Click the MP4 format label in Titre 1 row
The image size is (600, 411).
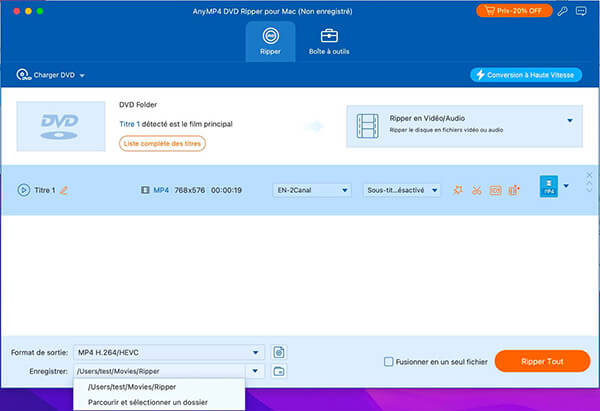(x=161, y=190)
